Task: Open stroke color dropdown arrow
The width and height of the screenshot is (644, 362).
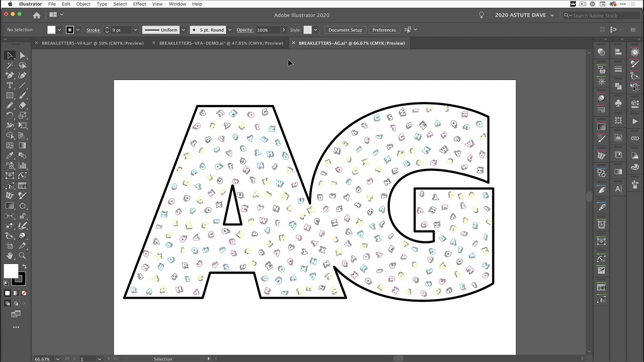Action: (x=77, y=30)
